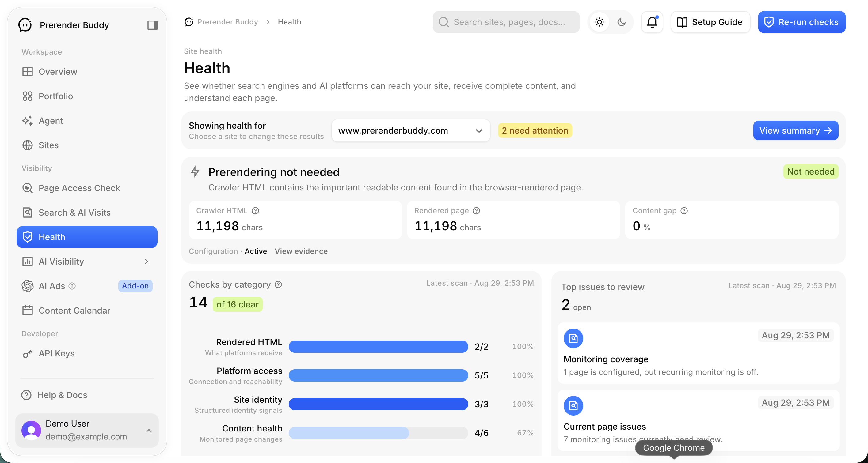This screenshot has height=463, width=868.
Task: Click the API Keys key icon
Action: [x=27, y=353]
